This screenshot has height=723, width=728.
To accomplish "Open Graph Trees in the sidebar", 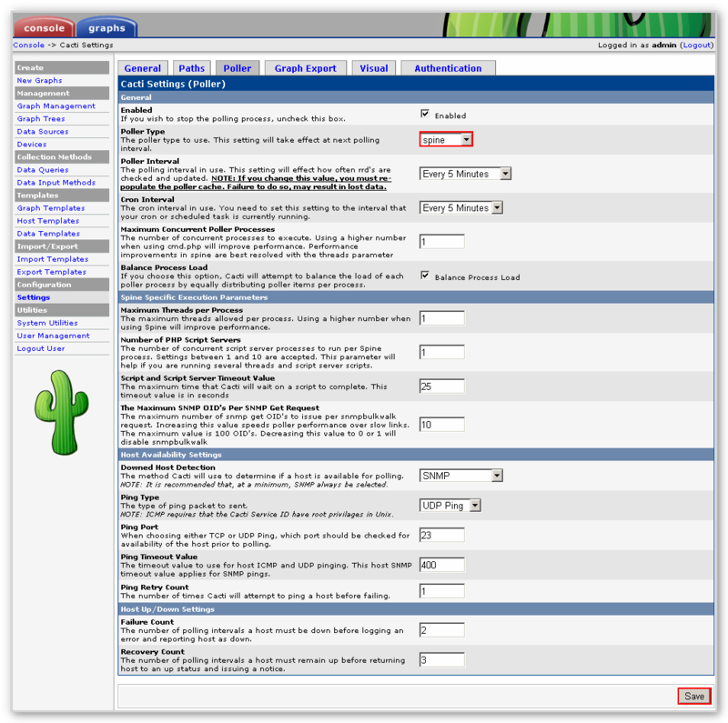I will (41, 119).
